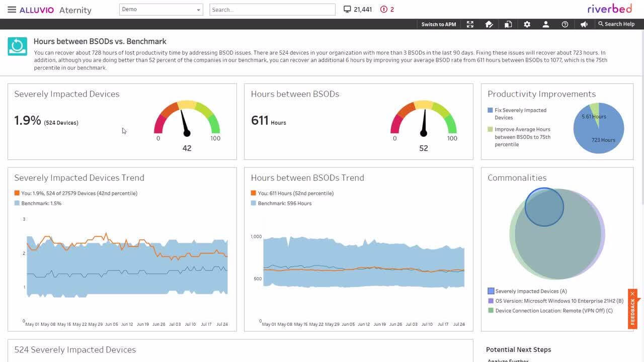Click the Severely Impacted Devices Trend title
Screen dimensions: 644x362
coord(79,177)
